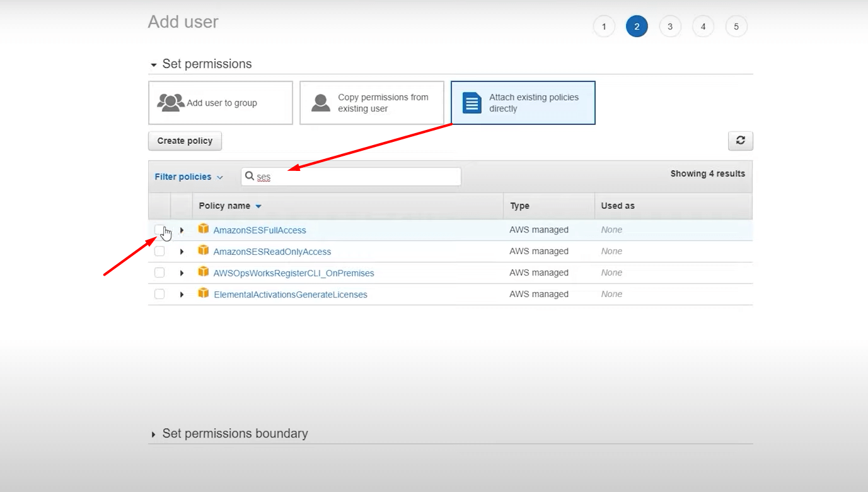Click the person icon on Copy permissions
The width and height of the screenshot is (868, 492).
click(x=321, y=103)
